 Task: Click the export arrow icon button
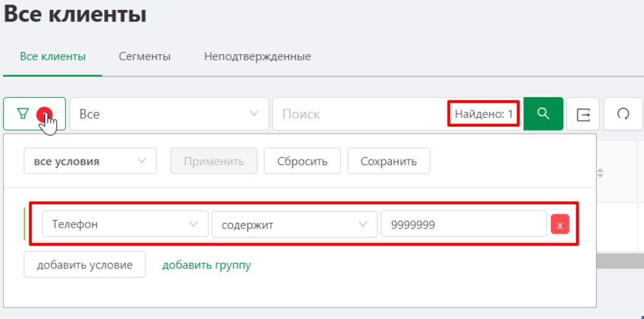point(583,114)
